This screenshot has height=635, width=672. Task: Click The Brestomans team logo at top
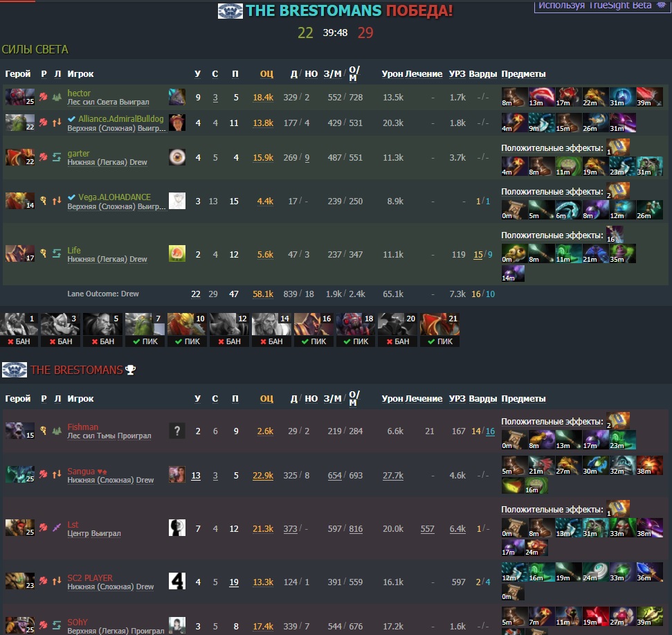pos(230,10)
